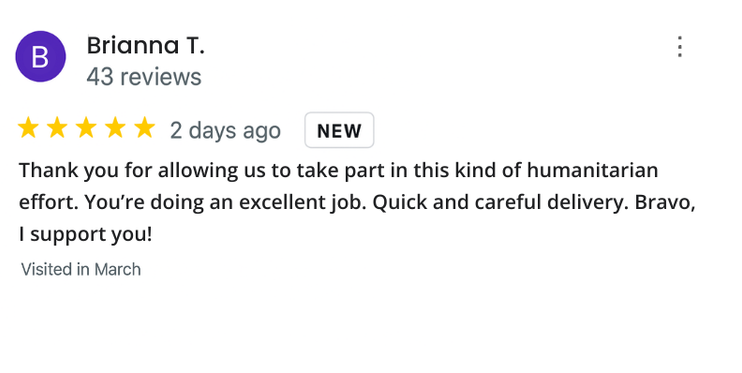Image resolution: width=742 pixels, height=373 pixels.
Task: Open reviewer name Brianna T.
Action: [x=145, y=46]
